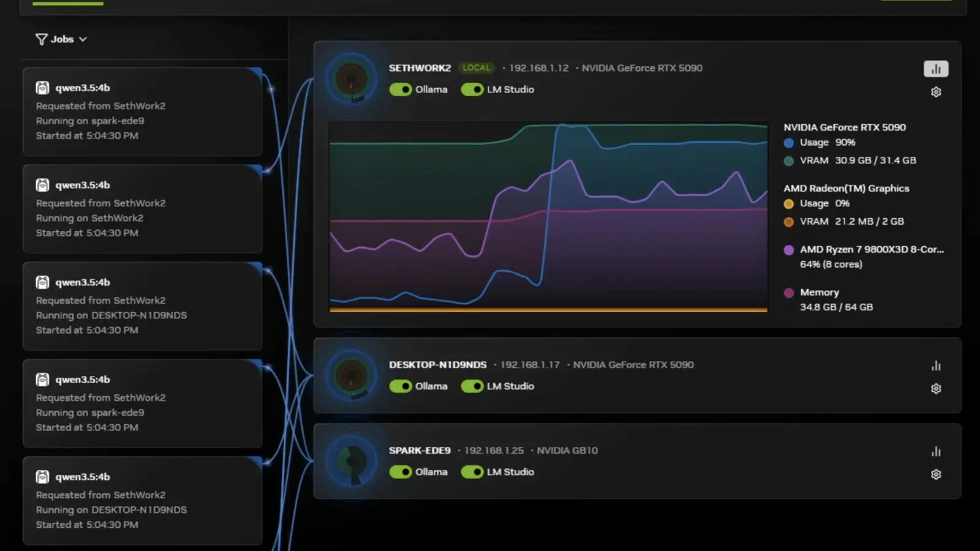This screenshot has height=551, width=980.
Task: Click the AMD Radeon(TM) Graphics heading
Action: pos(846,189)
